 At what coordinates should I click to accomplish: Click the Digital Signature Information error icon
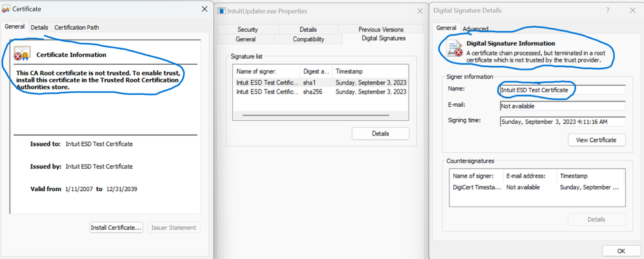455,48
